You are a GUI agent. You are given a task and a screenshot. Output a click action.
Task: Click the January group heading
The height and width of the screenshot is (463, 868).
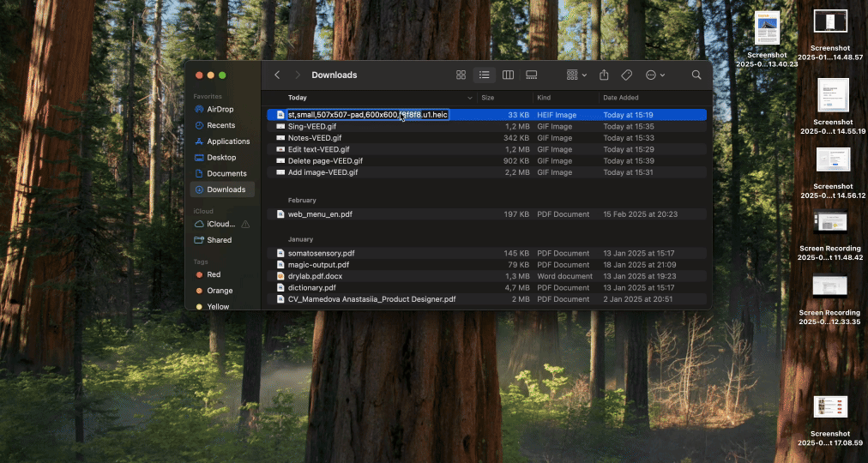pyautogui.click(x=300, y=239)
